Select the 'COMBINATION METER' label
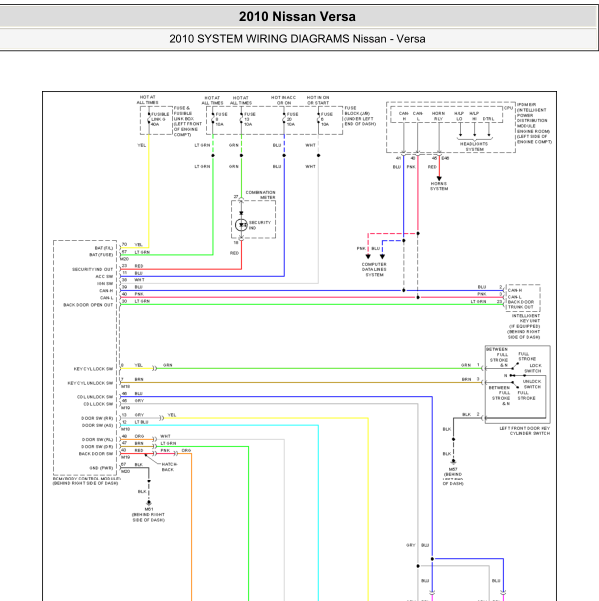Image resolution: width=599 pixels, height=601 pixels. point(261,195)
